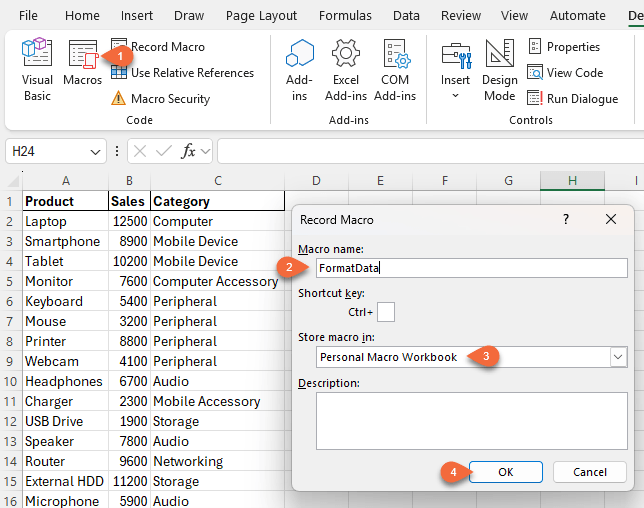Screen dimensions: 644x508
Task: Select the Sales header cell
Action: 129,201
